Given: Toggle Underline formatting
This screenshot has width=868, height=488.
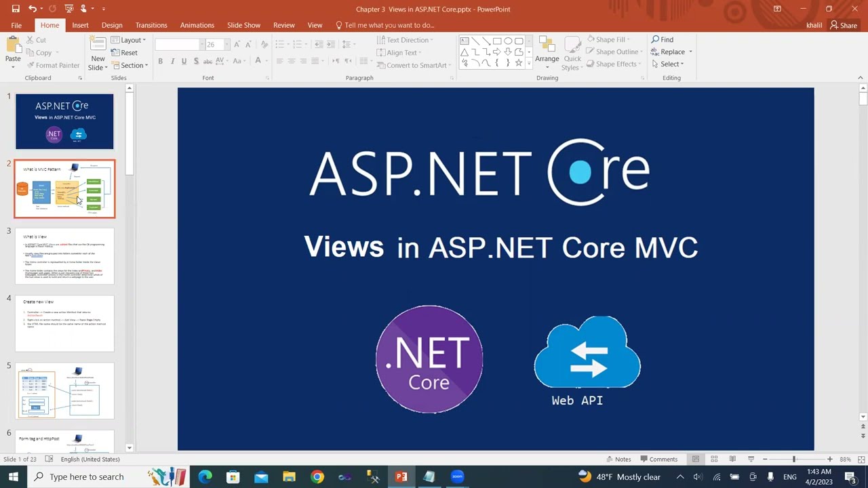Looking at the screenshot, I should pyautogui.click(x=184, y=61).
